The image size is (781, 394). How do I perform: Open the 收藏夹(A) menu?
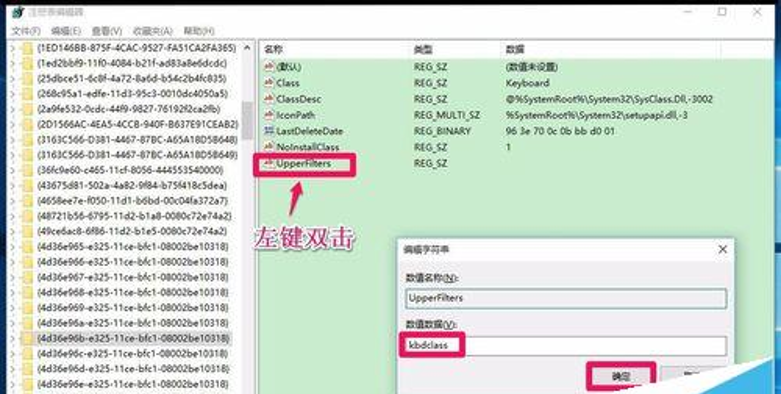coord(153,31)
